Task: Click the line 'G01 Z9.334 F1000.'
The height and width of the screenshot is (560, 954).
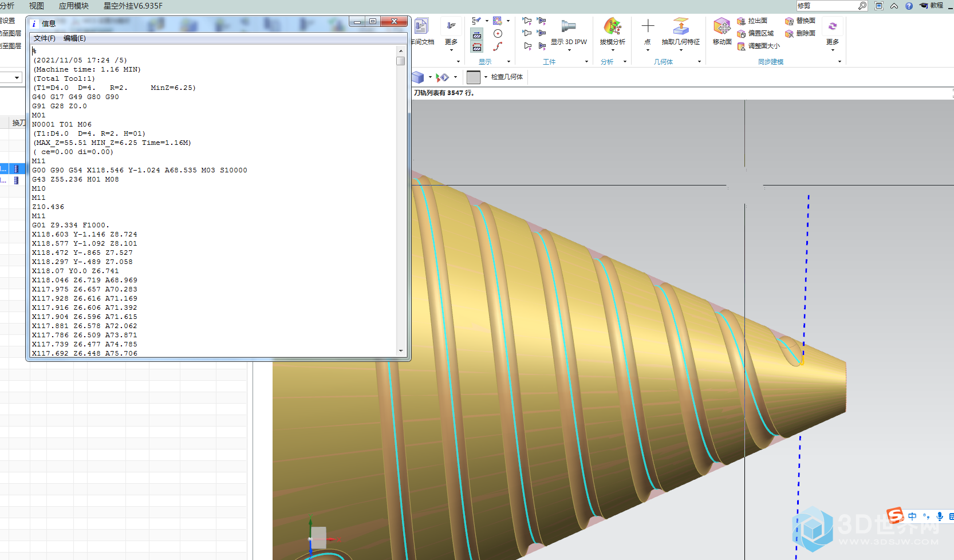Action: pos(71,225)
